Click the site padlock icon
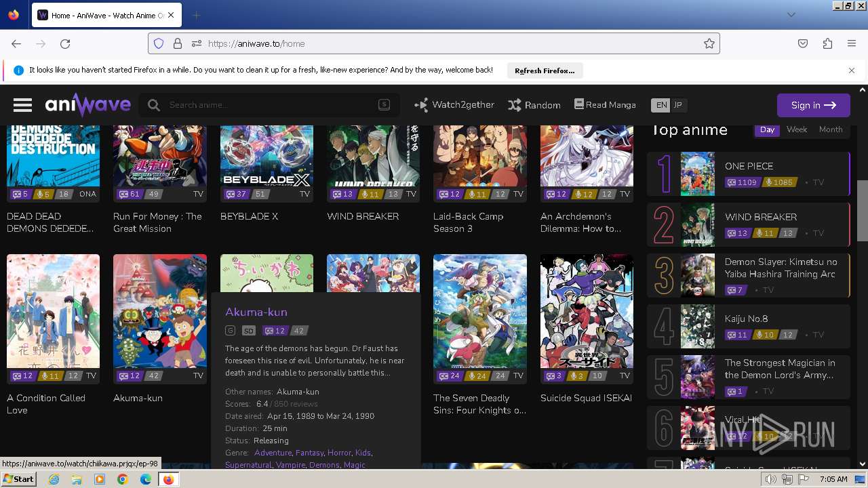 (177, 43)
